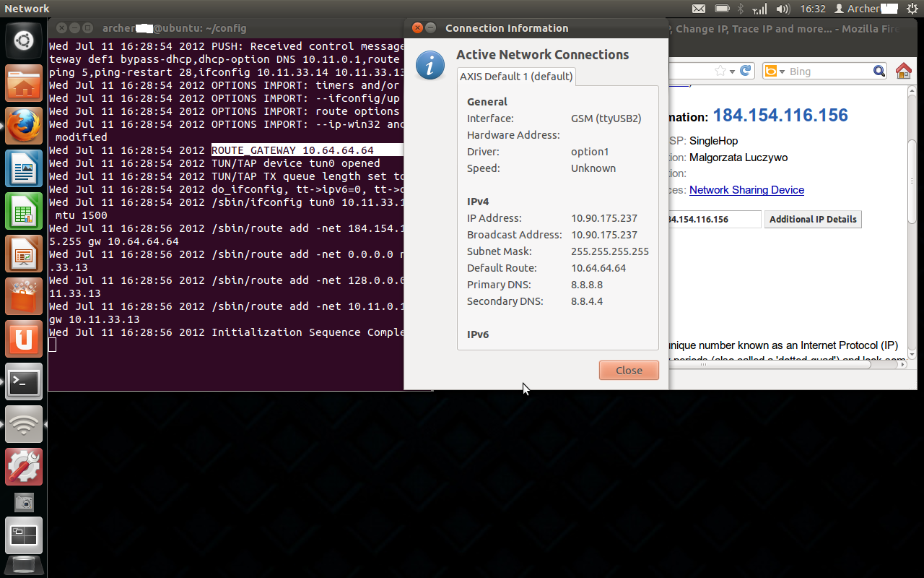
Task: Launch LibreOffice Impress from the launcher
Action: [x=23, y=251]
